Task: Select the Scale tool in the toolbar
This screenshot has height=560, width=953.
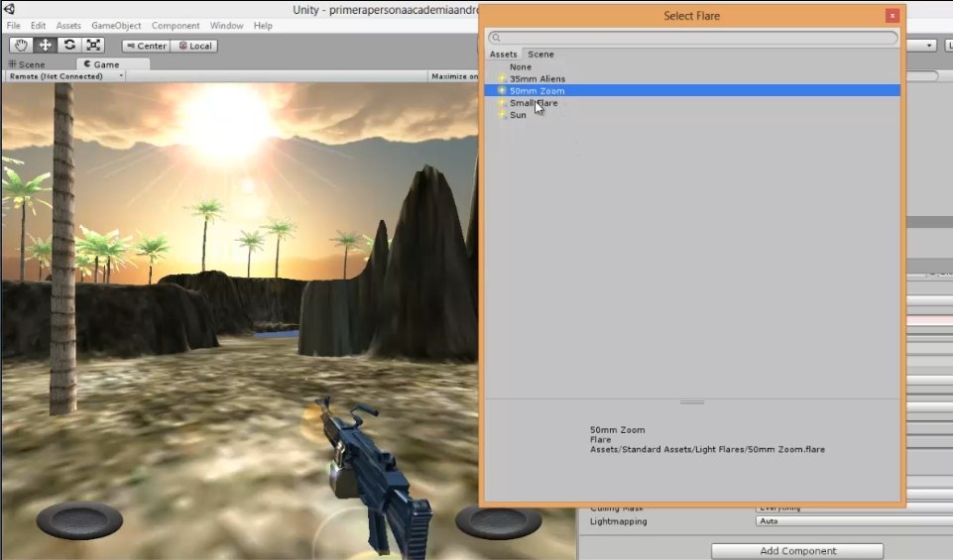Action: [93, 46]
